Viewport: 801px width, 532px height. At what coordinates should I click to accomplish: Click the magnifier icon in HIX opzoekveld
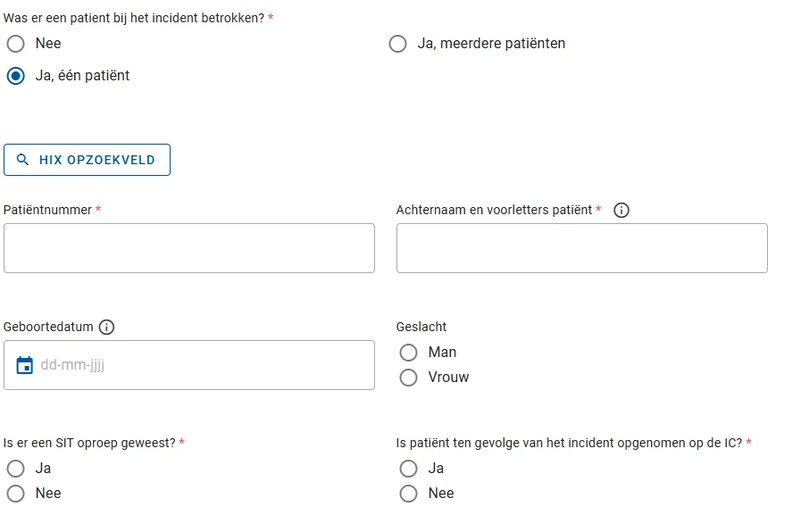(22, 160)
